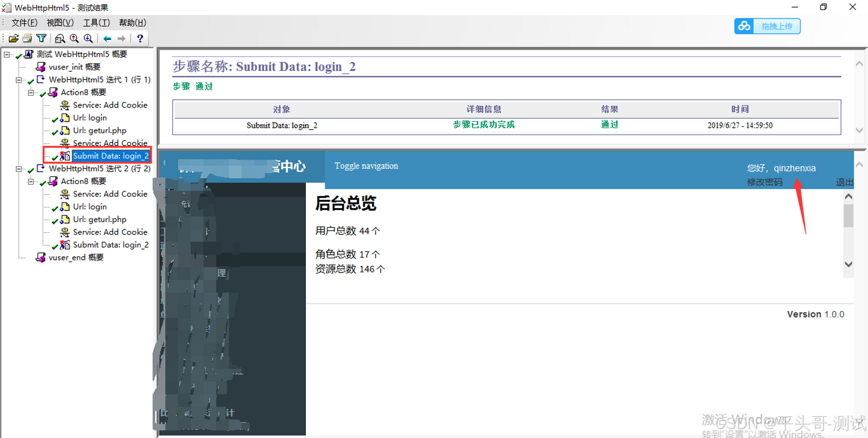Find next match with blue-arrow magnifier
The width and height of the screenshot is (868, 438).
(x=88, y=39)
